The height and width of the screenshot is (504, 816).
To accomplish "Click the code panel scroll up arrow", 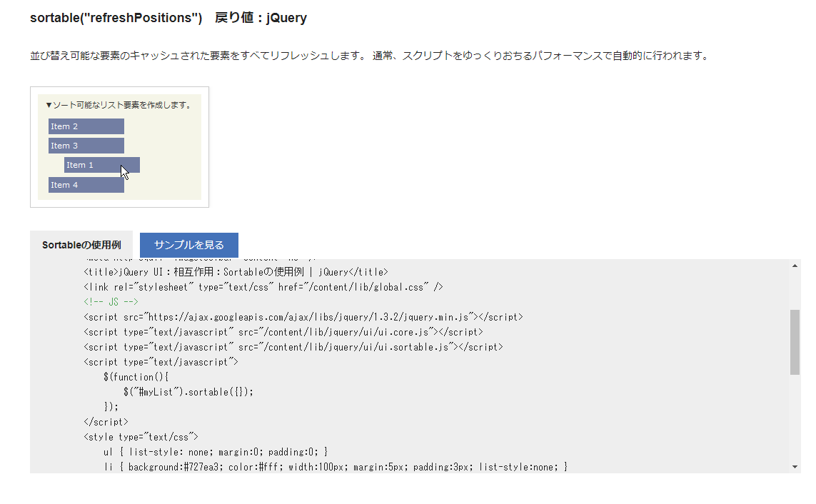I will point(795,266).
